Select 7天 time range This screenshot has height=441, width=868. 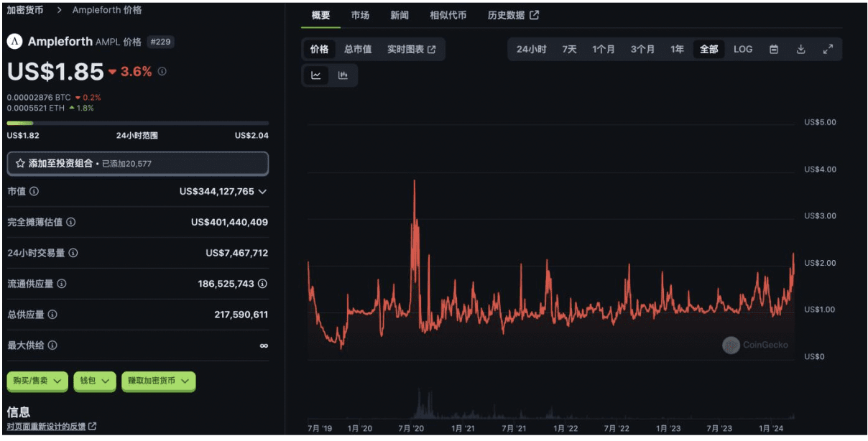click(569, 50)
